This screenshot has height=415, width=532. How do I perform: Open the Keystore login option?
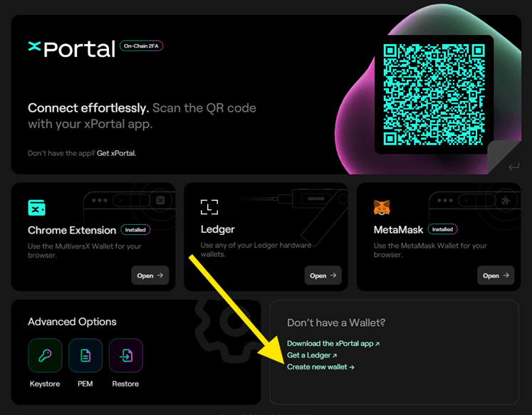click(x=45, y=355)
